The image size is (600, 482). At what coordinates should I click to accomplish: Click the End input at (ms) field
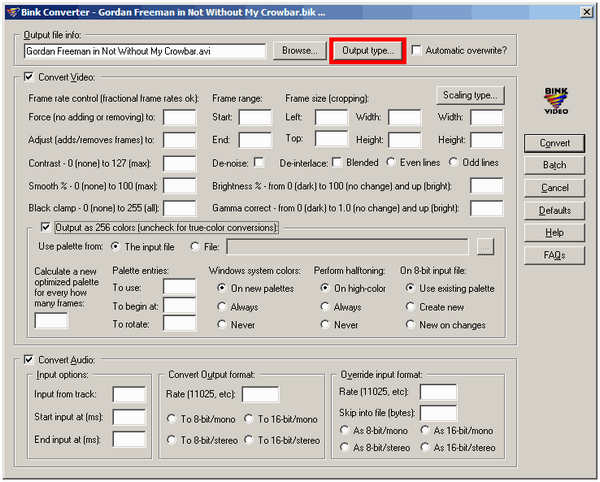[129, 439]
